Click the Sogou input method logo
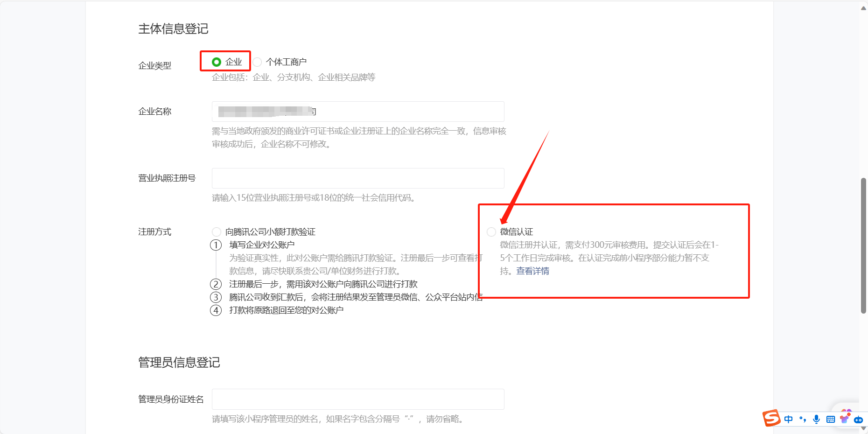This screenshot has width=868, height=434. point(771,418)
